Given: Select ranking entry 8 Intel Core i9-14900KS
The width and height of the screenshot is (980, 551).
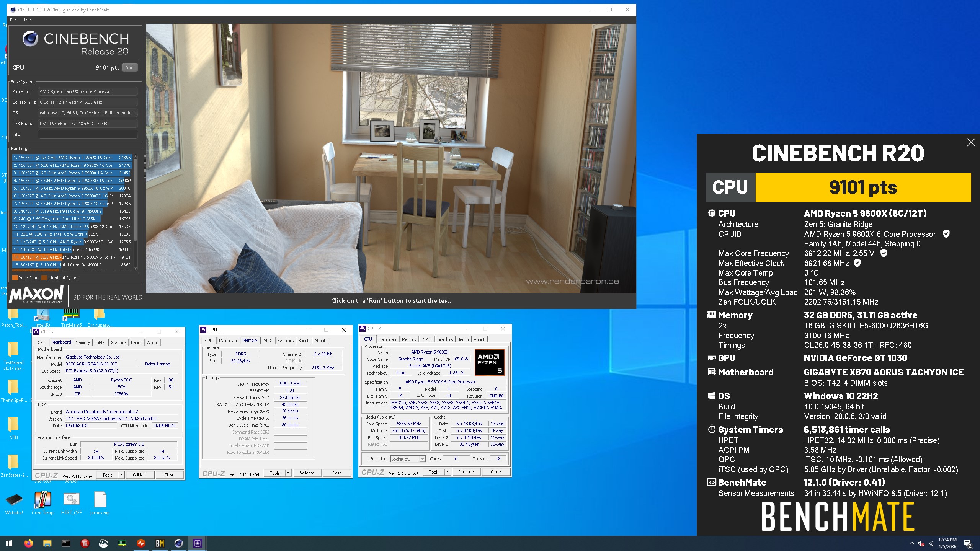Looking at the screenshot, I should coord(72,211).
